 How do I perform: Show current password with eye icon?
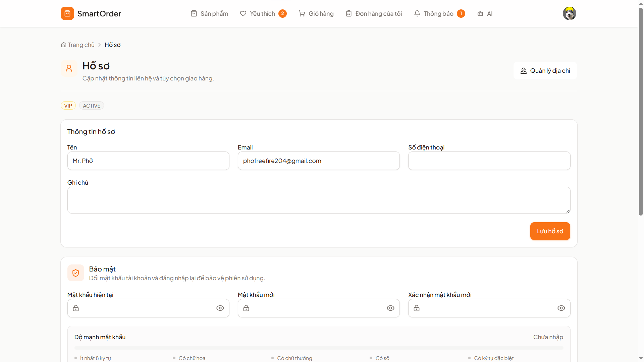pos(220,308)
